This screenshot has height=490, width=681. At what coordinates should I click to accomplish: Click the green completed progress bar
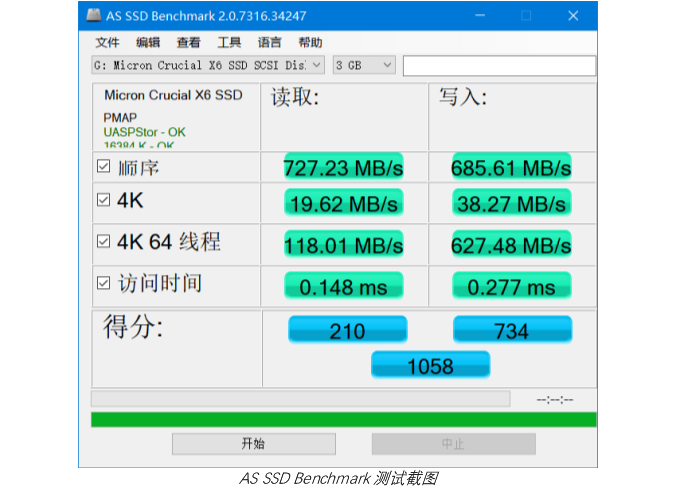click(x=344, y=420)
